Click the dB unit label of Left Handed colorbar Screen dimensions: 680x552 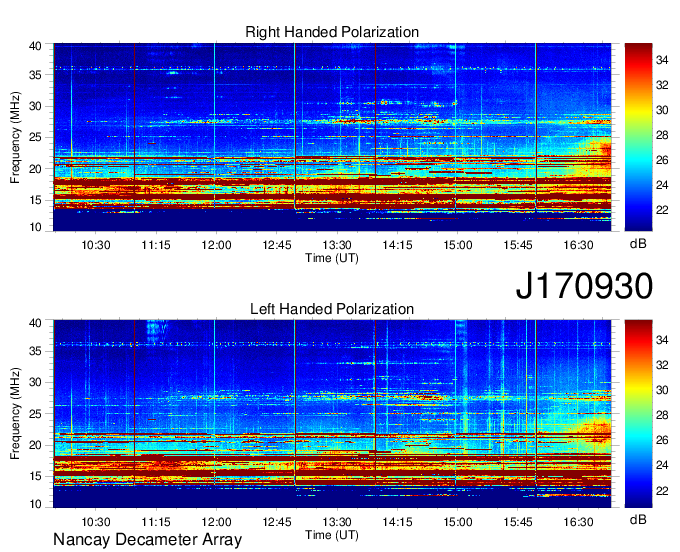(638, 519)
